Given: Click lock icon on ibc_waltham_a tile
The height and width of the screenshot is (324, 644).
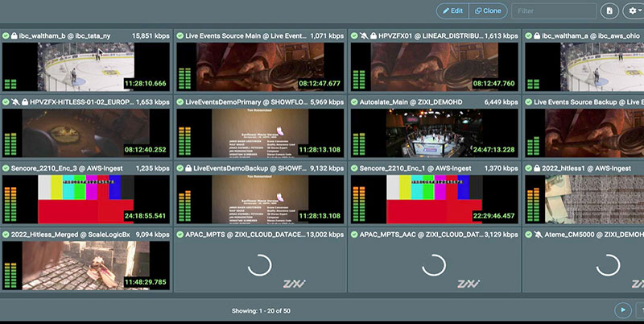Looking at the screenshot, I should tap(537, 36).
